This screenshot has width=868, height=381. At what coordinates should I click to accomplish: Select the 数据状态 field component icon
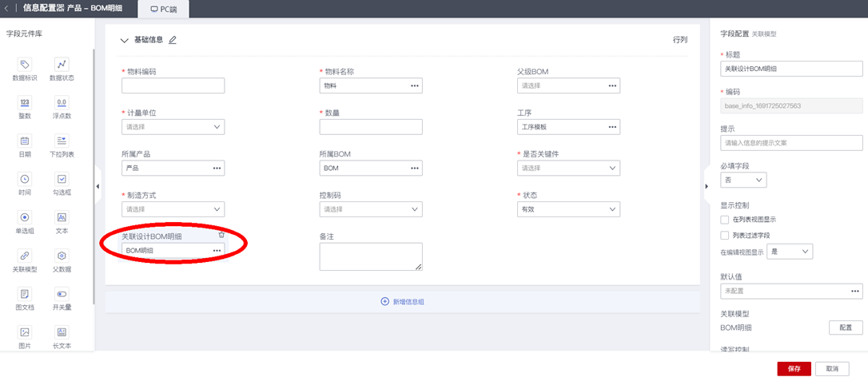(62, 64)
